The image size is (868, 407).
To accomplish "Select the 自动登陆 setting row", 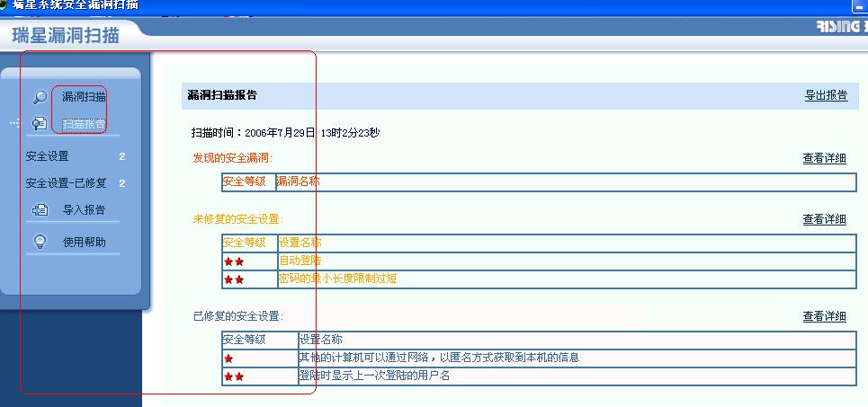I will [539, 261].
